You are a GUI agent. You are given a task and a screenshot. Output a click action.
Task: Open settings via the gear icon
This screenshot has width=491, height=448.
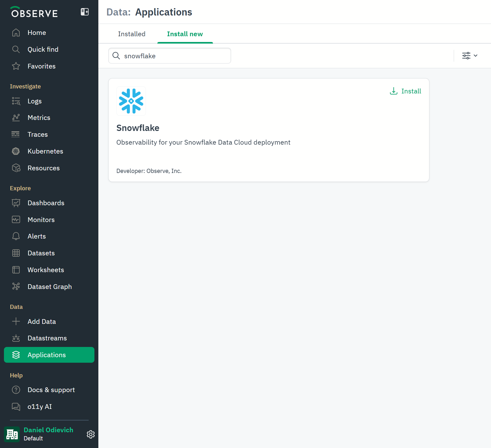(91, 434)
